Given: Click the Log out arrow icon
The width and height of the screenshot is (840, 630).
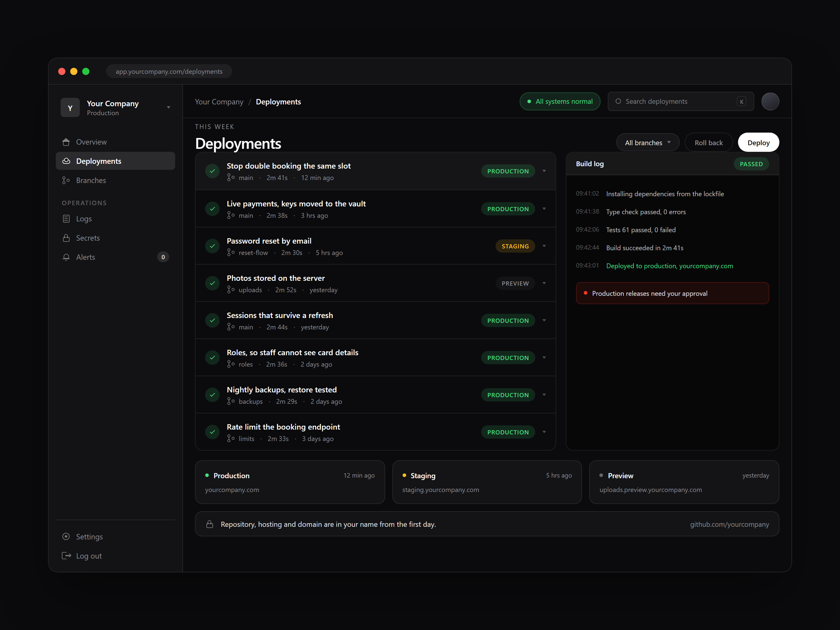Looking at the screenshot, I should pyautogui.click(x=66, y=556).
